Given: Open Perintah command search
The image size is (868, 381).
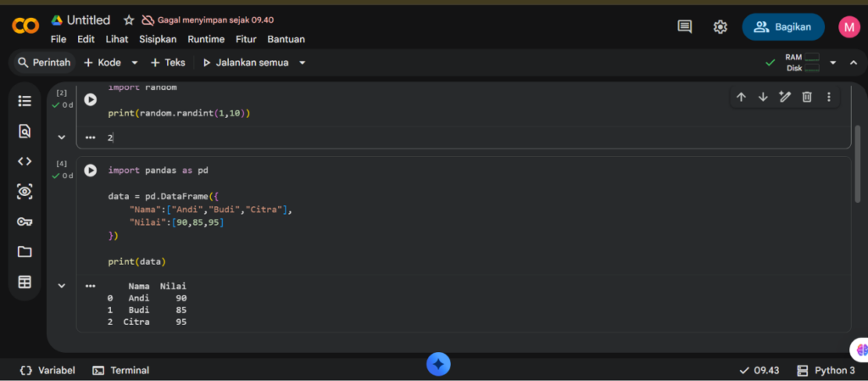Looking at the screenshot, I should point(44,63).
